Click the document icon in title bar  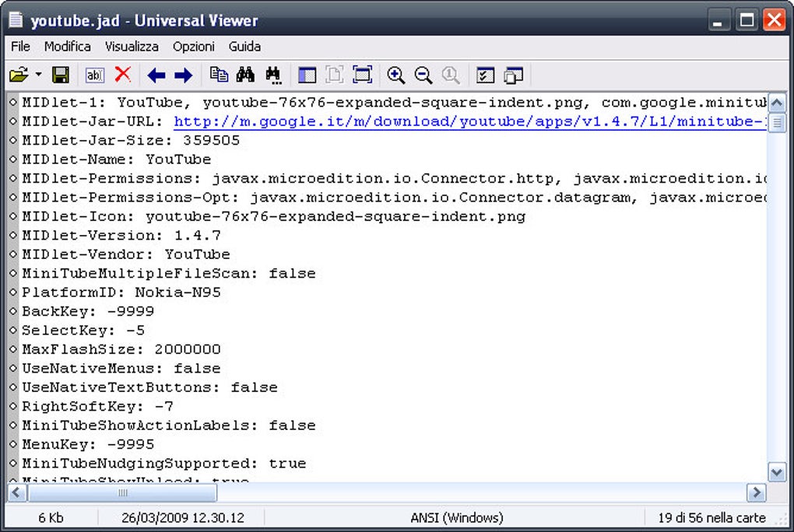[x=16, y=19]
